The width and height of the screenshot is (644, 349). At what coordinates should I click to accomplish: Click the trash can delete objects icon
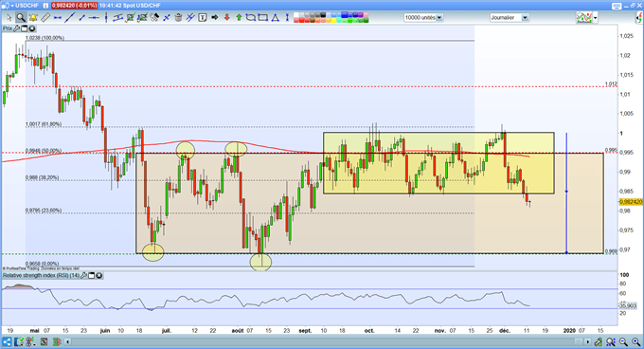[178, 18]
